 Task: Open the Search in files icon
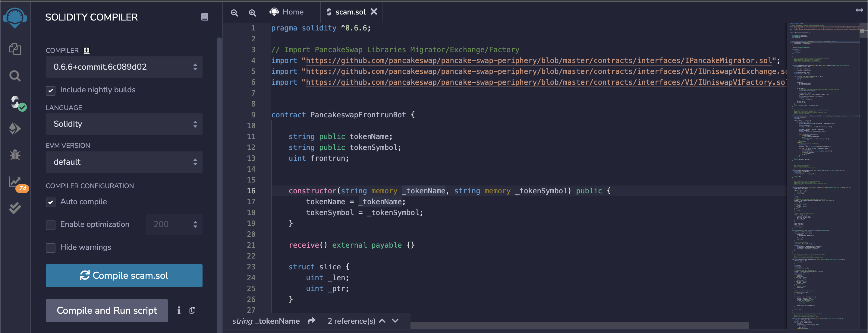(15, 76)
